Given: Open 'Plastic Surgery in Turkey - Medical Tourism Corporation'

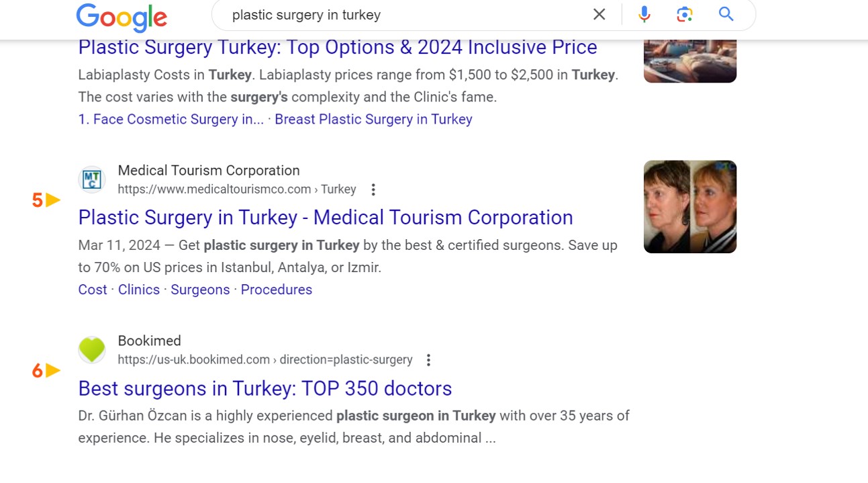Looking at the screenshot, I should point(326,217).
